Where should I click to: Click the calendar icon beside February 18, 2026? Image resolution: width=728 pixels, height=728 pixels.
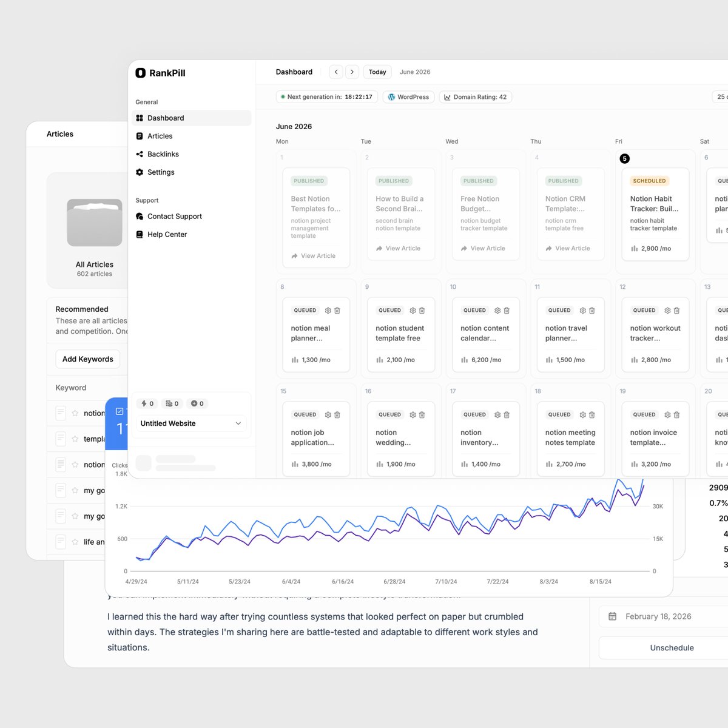[613, 616]
